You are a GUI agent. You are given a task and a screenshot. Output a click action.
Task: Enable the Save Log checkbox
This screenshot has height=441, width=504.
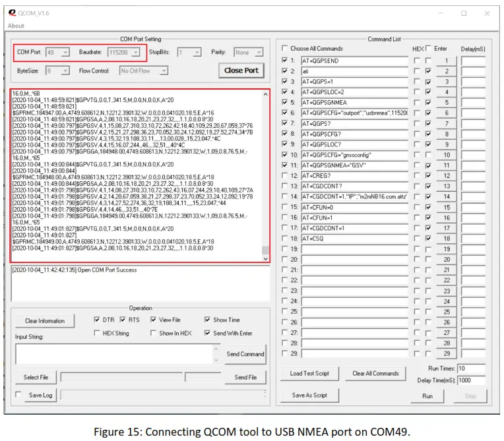pyautogui.click(x=18, y=394)
